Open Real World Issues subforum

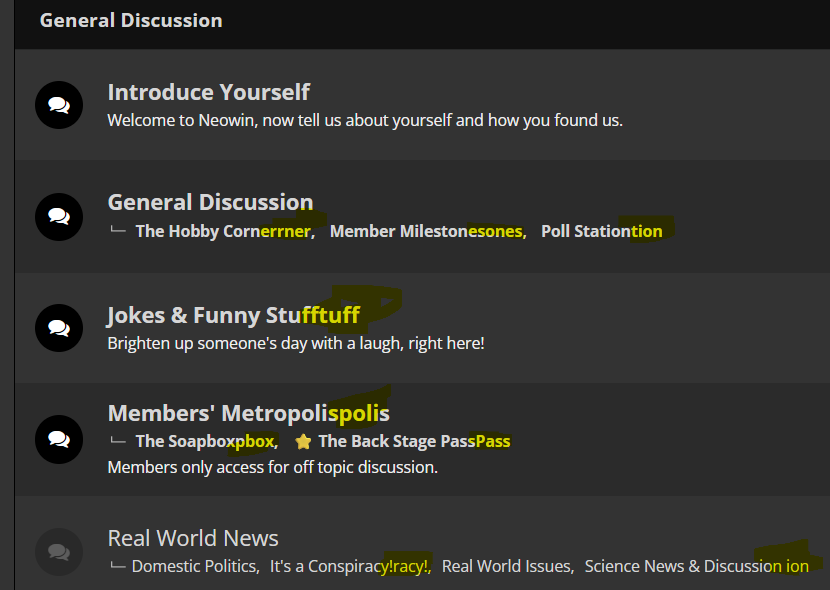[507, 566]
